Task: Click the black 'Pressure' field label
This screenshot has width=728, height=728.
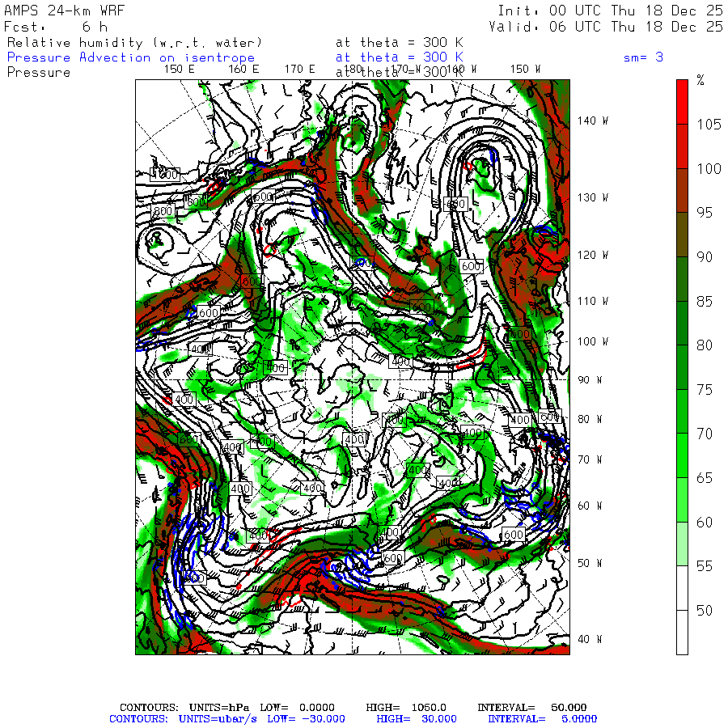Action: pos(39,73)
